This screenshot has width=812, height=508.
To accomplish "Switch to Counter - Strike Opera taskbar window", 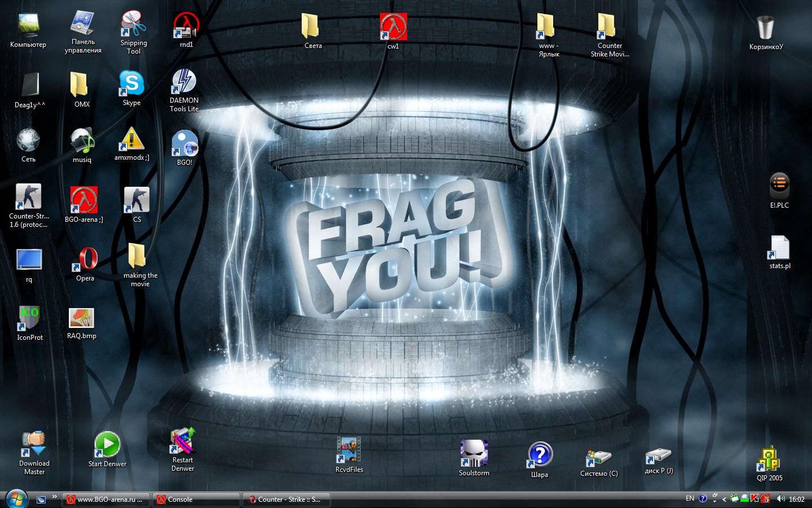I will (286, 500).
